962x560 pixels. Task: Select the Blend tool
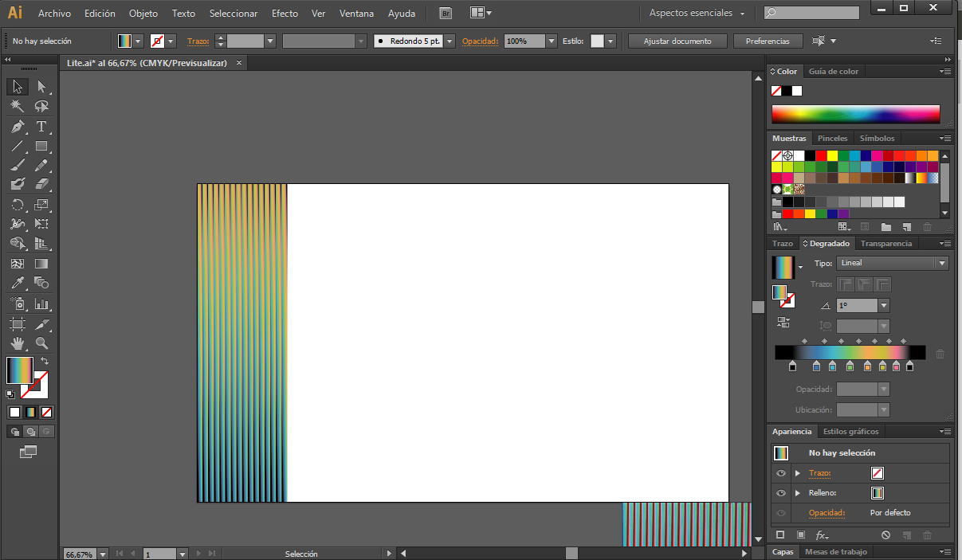(x=41, y=283)
